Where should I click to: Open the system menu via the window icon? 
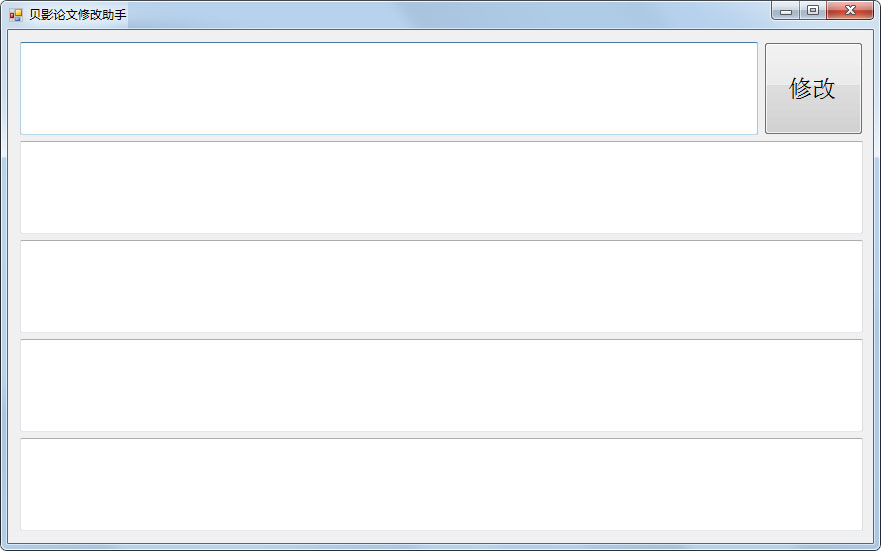pyautogui.click(x=15, y=15)
